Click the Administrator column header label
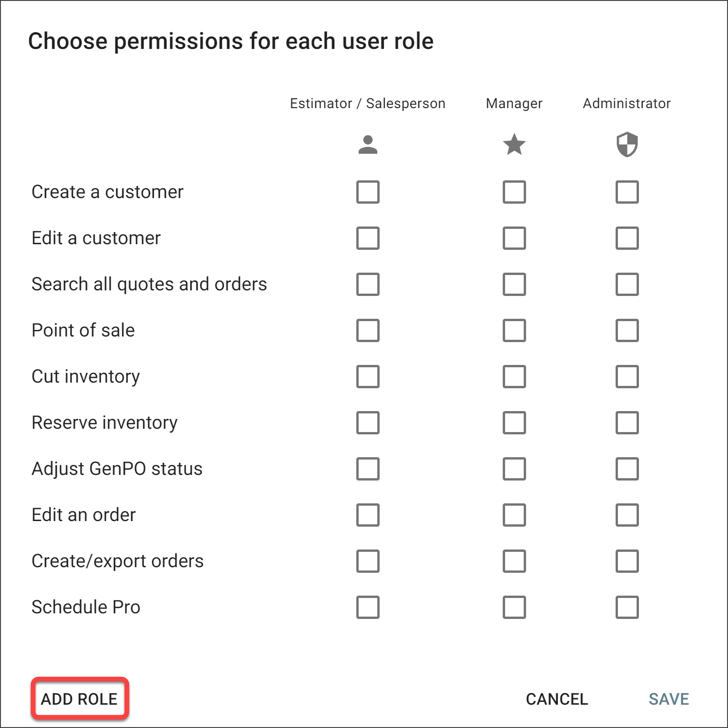The height and width of the screenshot is (728, 728). (x=627, y=103)
